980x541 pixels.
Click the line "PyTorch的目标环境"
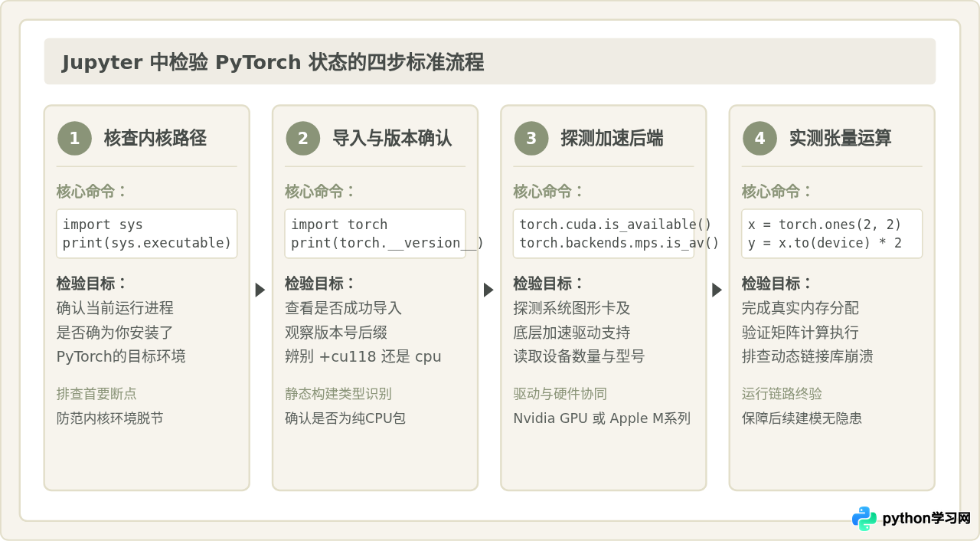tap(121, 356)
